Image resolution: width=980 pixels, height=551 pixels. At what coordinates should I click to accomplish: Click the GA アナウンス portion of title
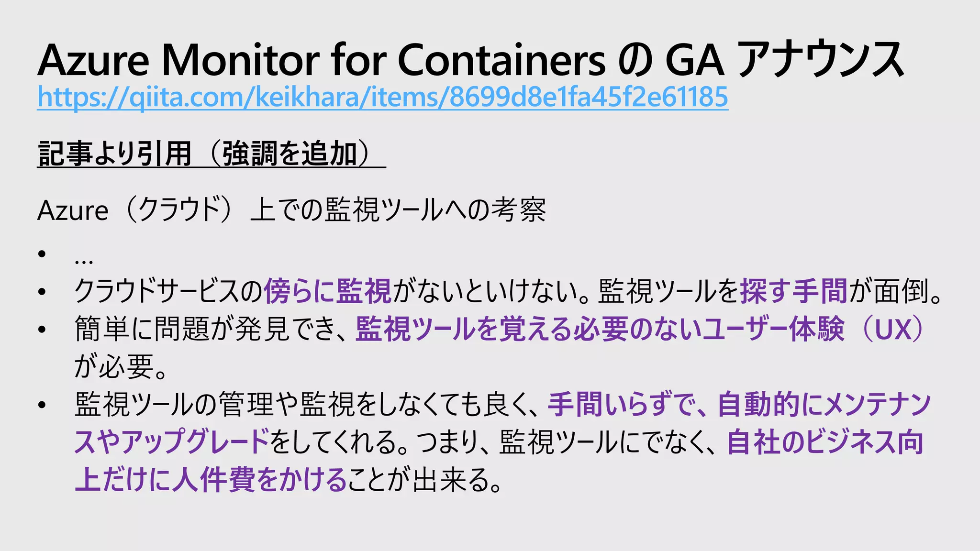click(x=784, y=60)
